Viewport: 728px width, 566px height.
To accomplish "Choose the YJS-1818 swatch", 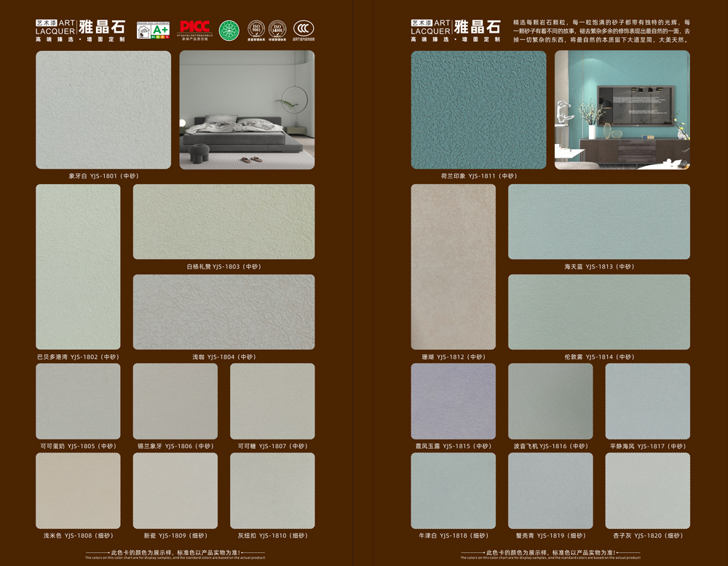I will pyautogui.click(x=453, y=491).
